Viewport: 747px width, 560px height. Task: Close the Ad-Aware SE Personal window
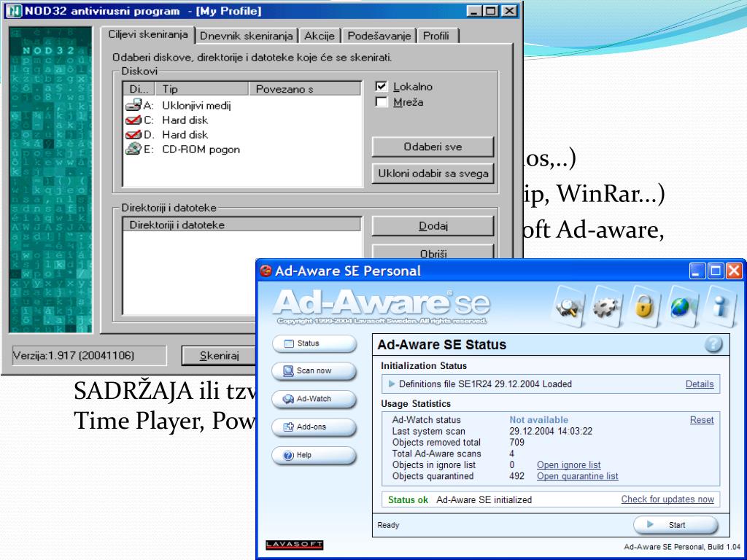[x=734, y=271]
